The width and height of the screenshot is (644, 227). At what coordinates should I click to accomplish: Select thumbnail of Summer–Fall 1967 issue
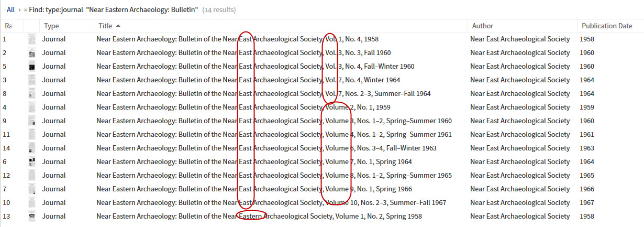click(x=32, y=202)
